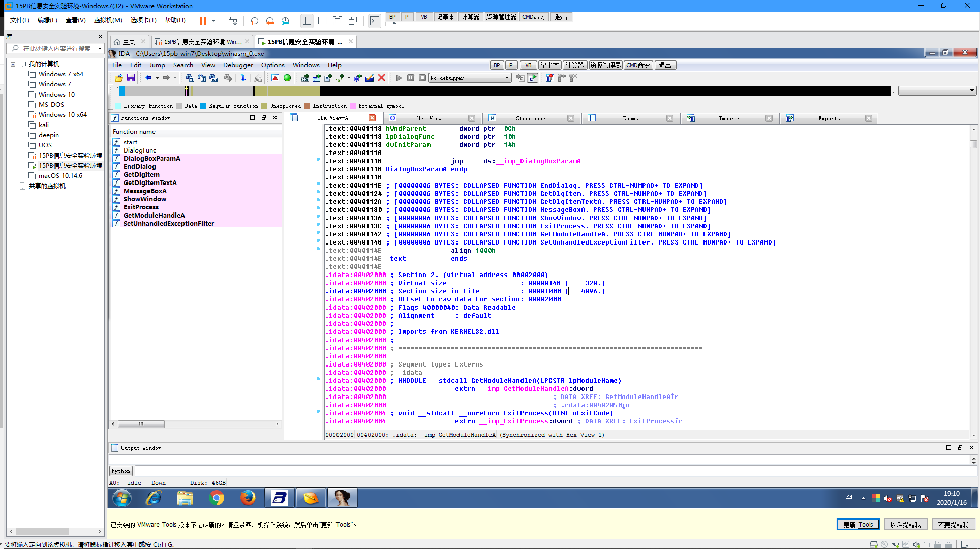Select MessageBoxA in Functions list
This screenshot has height=549, width=980.
point(145,191)
